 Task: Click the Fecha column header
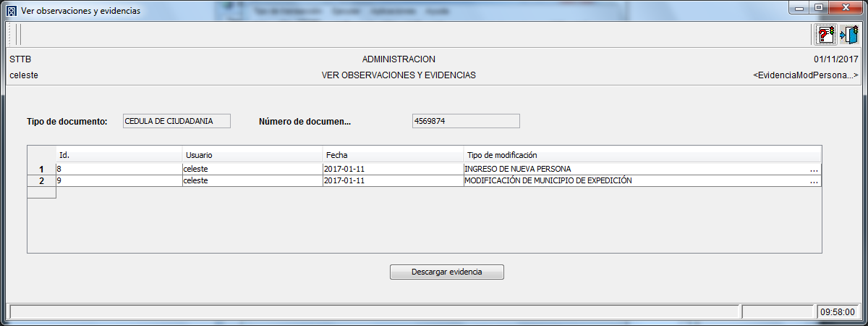coord(393,154)
